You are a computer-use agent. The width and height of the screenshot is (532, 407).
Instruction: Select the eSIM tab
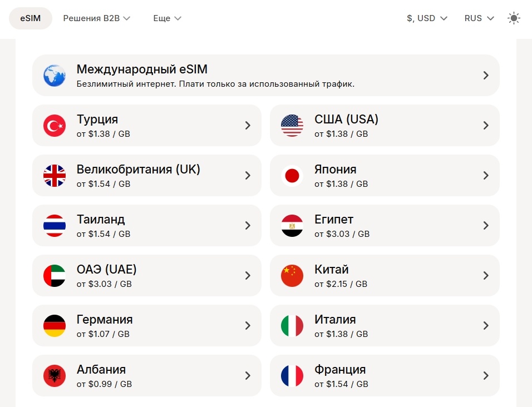[x=30, y=18]
